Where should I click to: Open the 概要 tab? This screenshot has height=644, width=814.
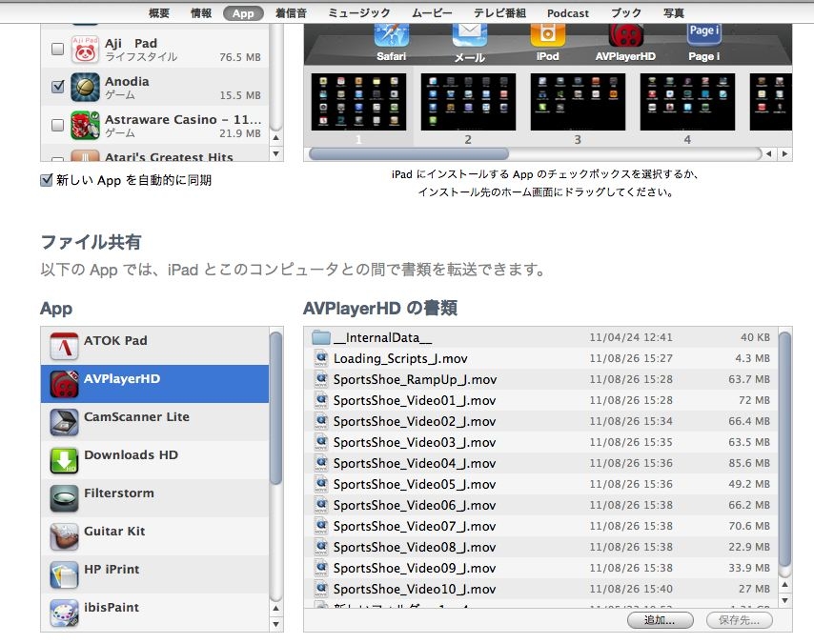(x=159, y=13)
